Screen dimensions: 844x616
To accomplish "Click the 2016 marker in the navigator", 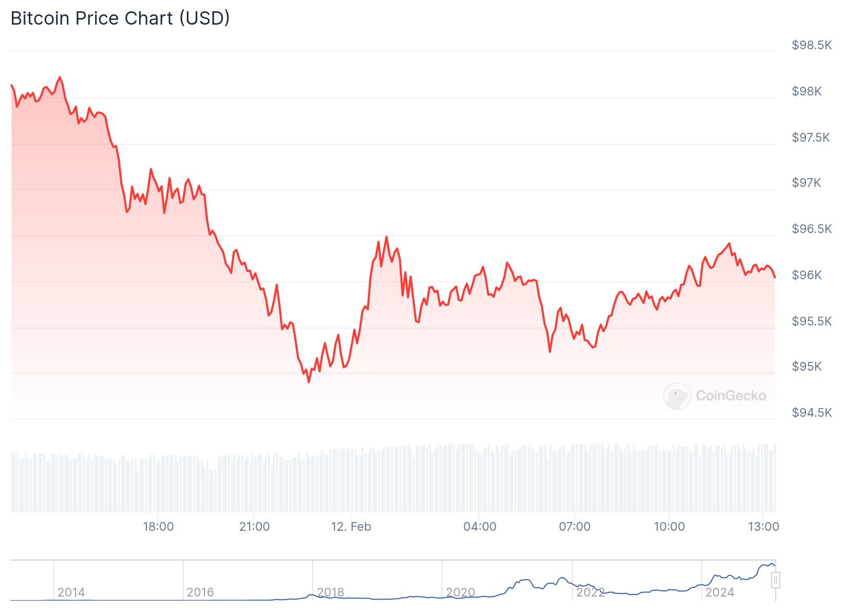I will pos(200,592).
